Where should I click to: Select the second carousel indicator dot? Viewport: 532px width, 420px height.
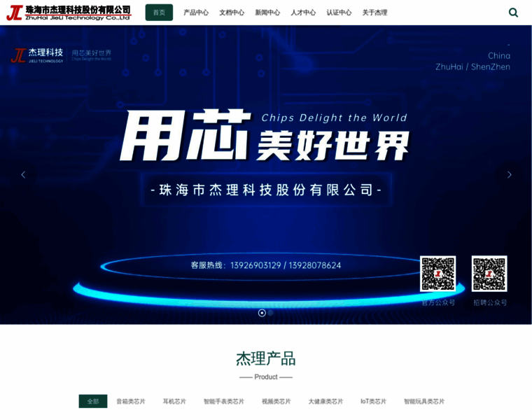coord(270,313)
